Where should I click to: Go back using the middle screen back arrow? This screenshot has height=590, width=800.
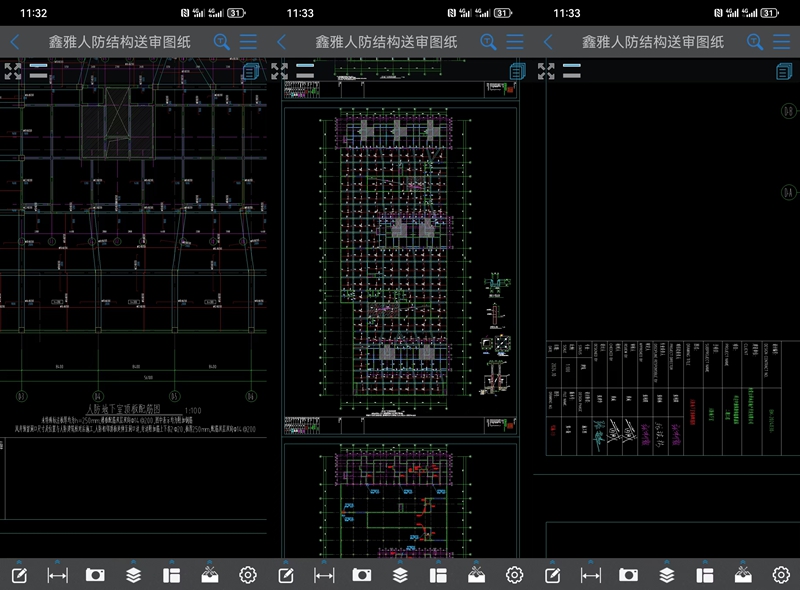pyautogui.click(x=281, y=42)
